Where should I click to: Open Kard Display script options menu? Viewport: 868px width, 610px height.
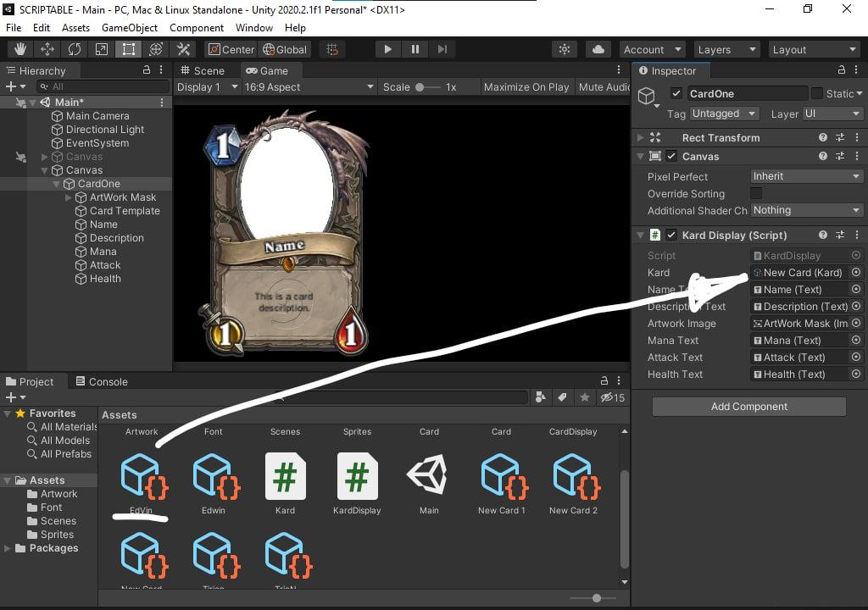click(857, 235)
